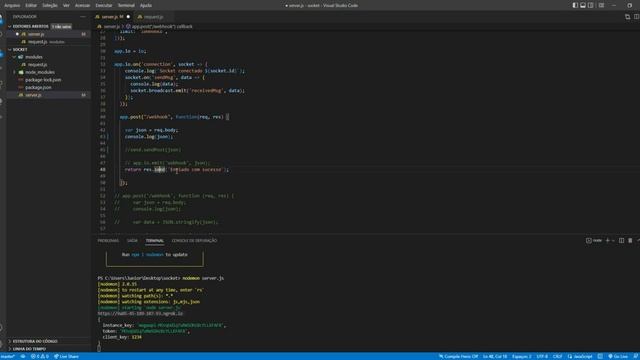Create a new terminal with plus icon
The width and height of the screenshot is (640, 360).
(x=607, y=241)
